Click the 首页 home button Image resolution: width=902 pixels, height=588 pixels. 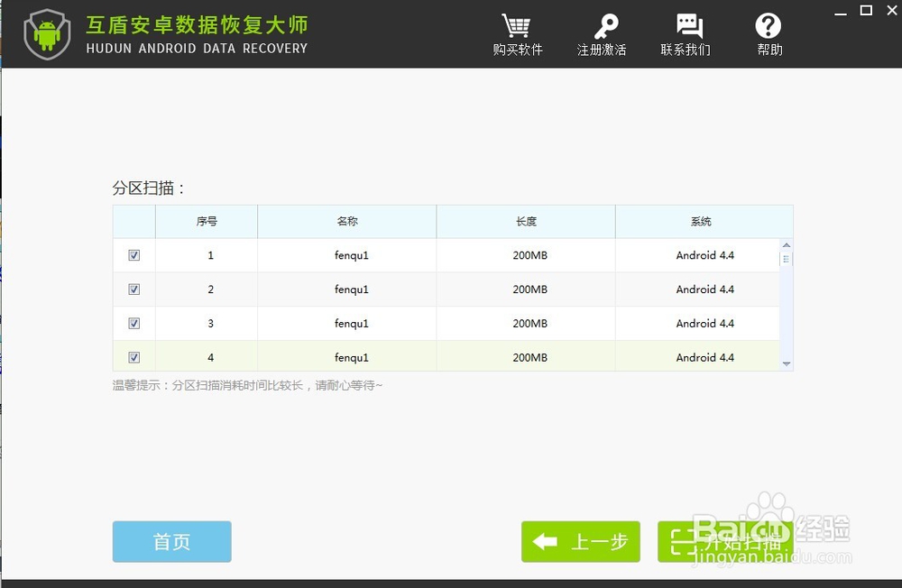click(x=171, y=541)
